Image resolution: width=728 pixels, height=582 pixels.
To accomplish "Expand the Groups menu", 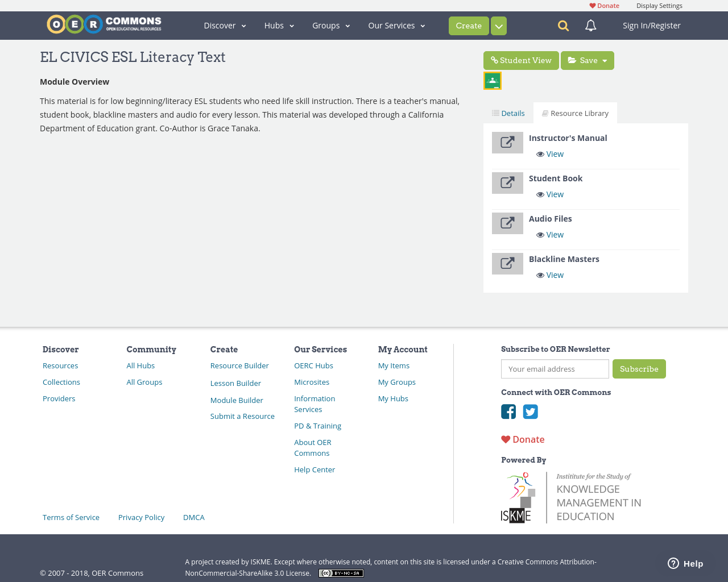I will coord(331,26).
